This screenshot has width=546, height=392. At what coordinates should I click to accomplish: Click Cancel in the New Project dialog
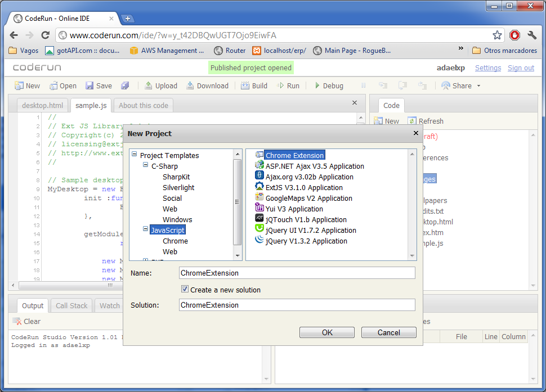point(388,332)
